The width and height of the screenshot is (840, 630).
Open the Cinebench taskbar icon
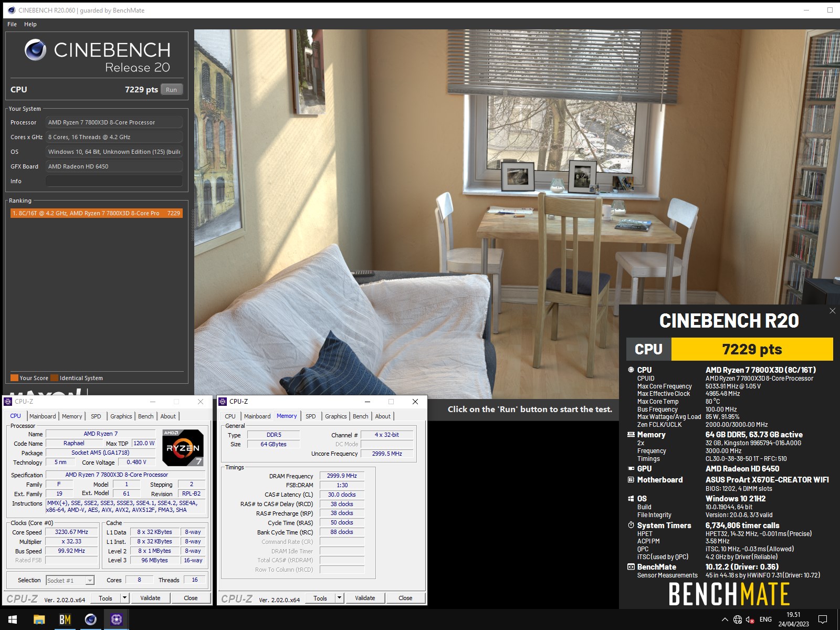click(x=90, y=619)
